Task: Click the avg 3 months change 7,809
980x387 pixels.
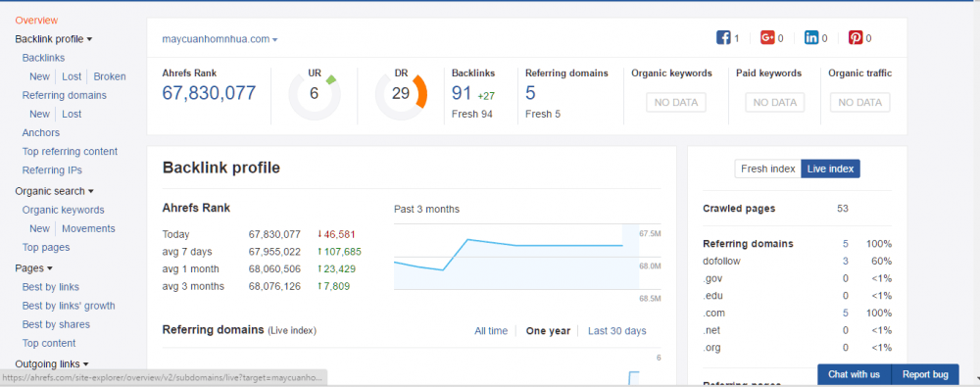Action: [x=333, y=287]
